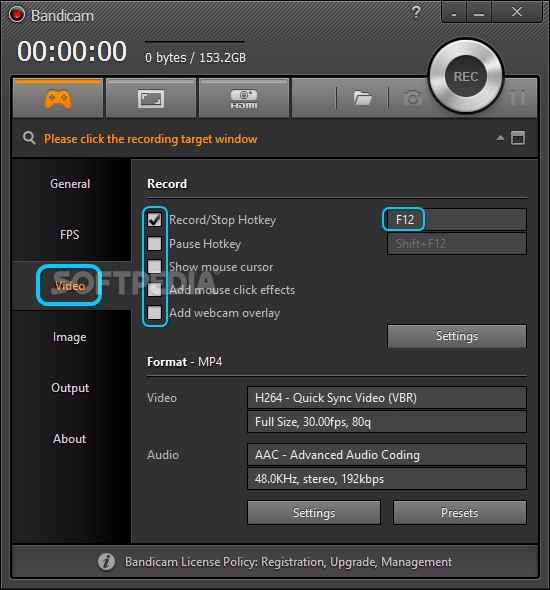Enable Add mouse click effects
This screenshot has height=590, width=550.
154,290
